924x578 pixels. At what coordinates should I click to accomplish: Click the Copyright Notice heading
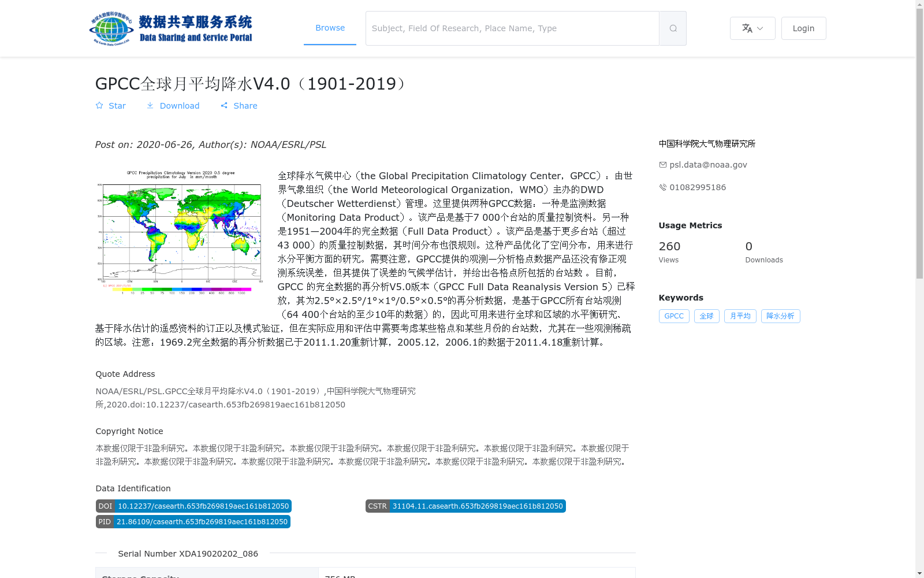pos(129,431)
